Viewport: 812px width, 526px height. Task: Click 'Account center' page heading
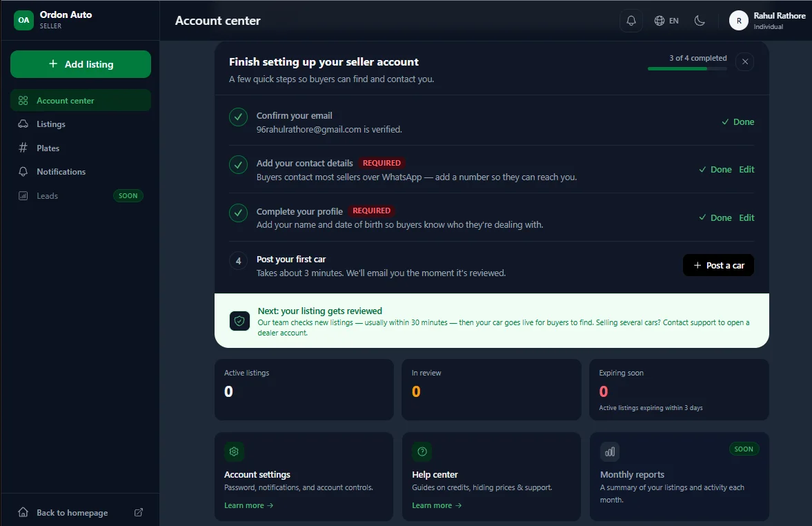click(217, 21)
